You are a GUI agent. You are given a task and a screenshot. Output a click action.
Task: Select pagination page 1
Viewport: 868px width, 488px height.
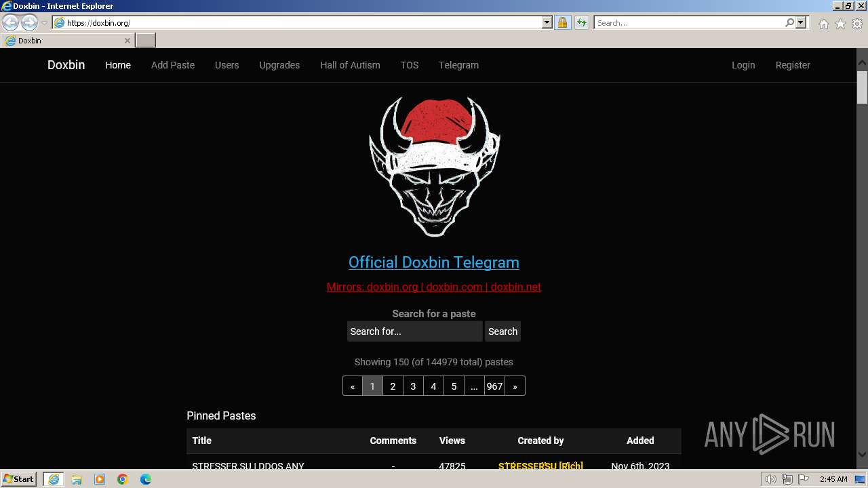[x=372, y=386]
